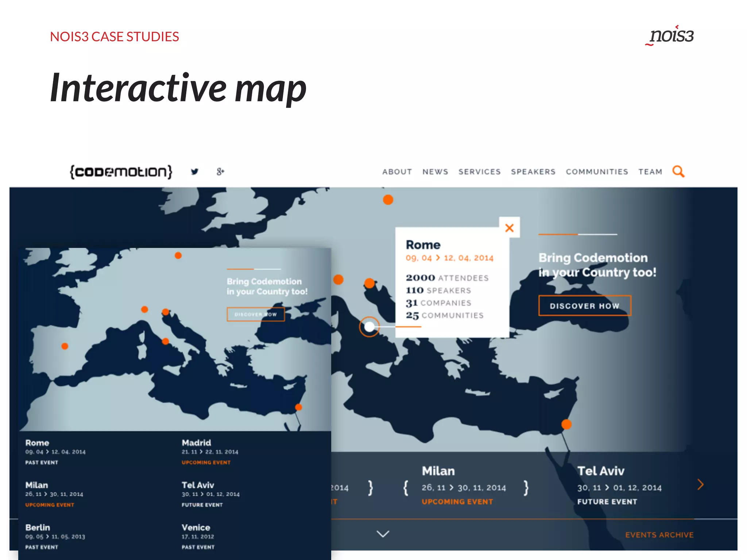
Task: Open the Rome past event in the mobile list
Action: click(55, 452)
